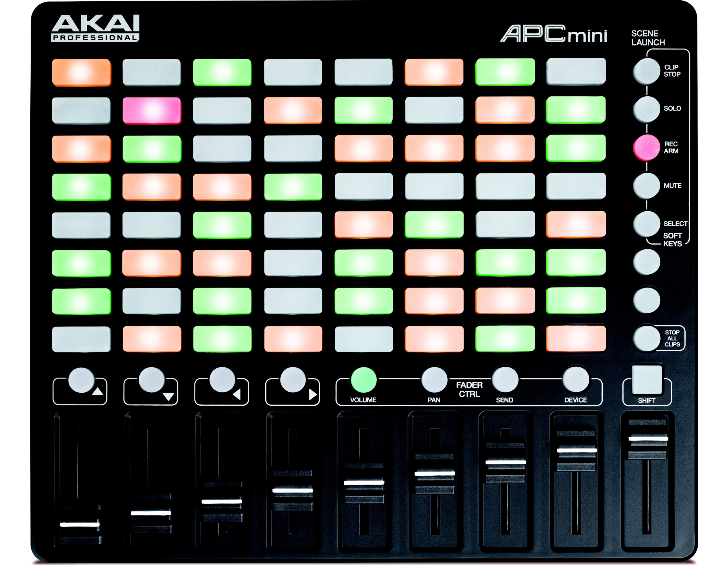Trigger the orange pad directly above the right arrow button
Screen dimensions: 728x565
click(x=293, y=339)
